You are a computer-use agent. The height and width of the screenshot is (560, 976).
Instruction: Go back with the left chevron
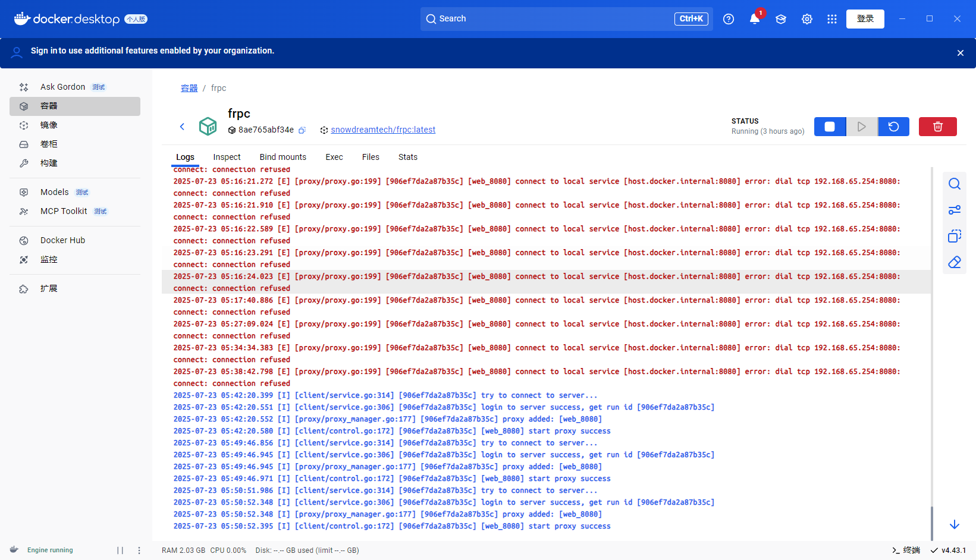183,127
